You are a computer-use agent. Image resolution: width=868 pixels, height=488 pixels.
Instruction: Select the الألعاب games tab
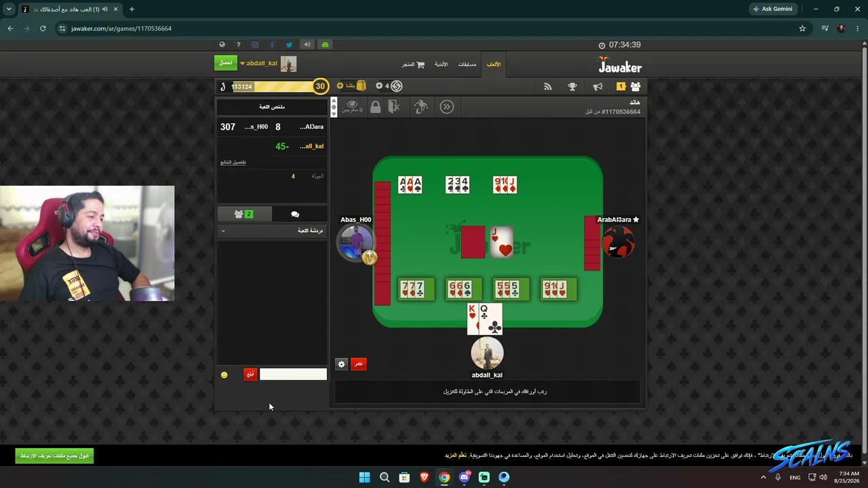point(494,64)
